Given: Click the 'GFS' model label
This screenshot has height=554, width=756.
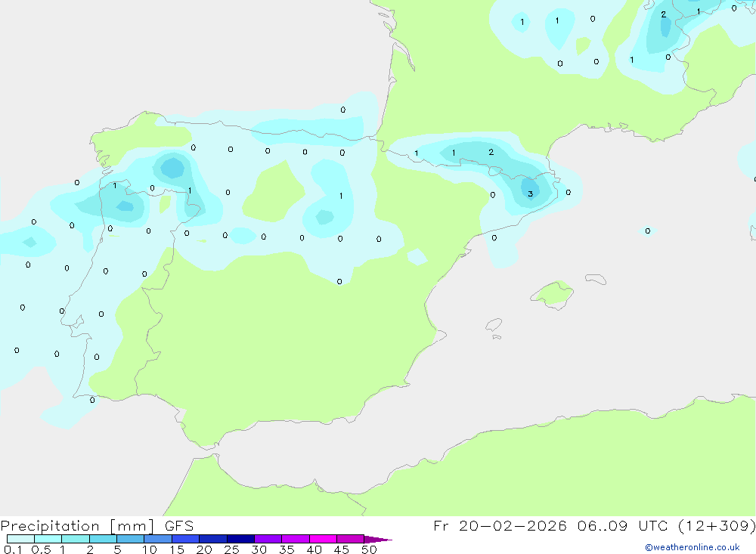Looking at the screenshot, I should coord(179,526).
